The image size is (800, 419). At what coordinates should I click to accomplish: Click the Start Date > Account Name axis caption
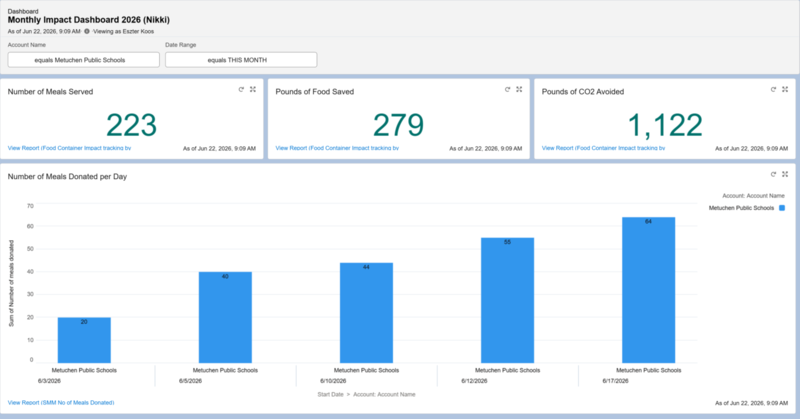pyautogui.click(x=366, y=395)
